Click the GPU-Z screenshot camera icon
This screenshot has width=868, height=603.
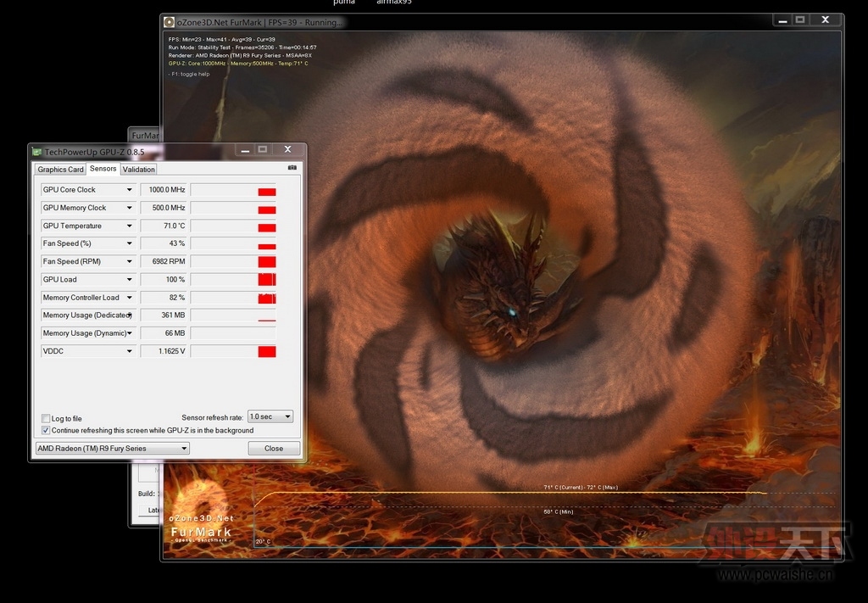point(292,167)
